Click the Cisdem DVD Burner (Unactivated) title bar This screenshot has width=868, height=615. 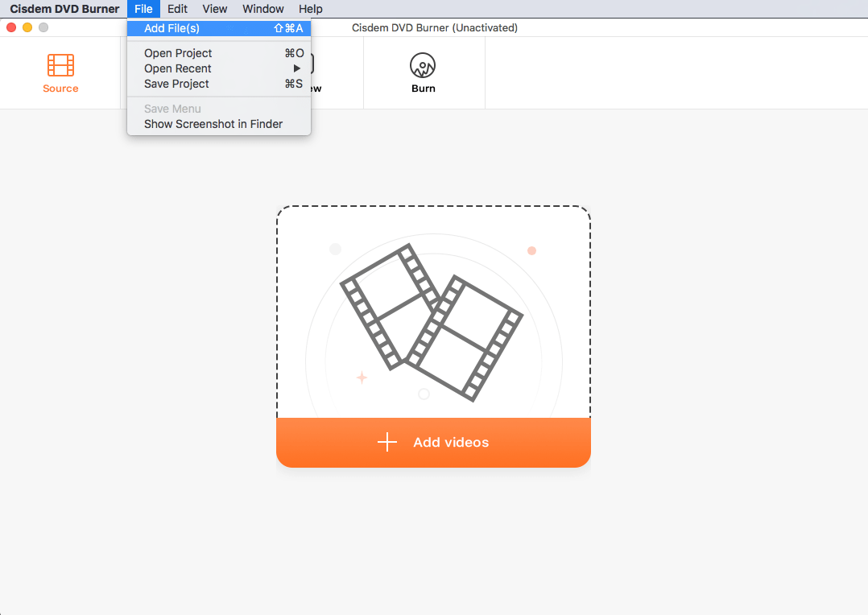click(x=564, y=27)
